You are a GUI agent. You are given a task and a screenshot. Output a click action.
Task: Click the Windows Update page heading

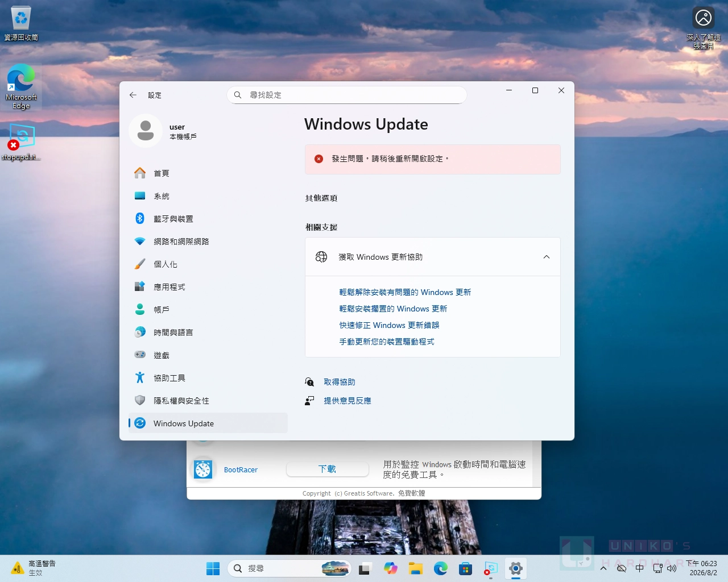point(366,124)
